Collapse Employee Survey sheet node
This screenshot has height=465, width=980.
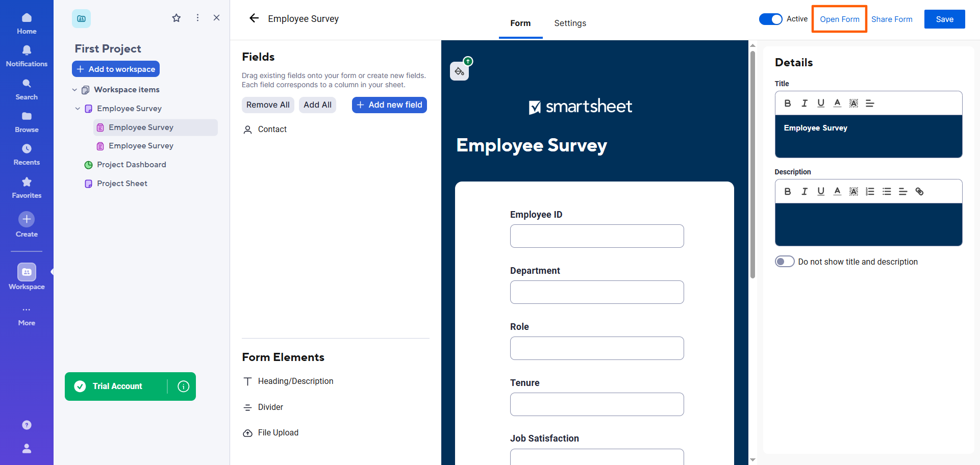78,109
